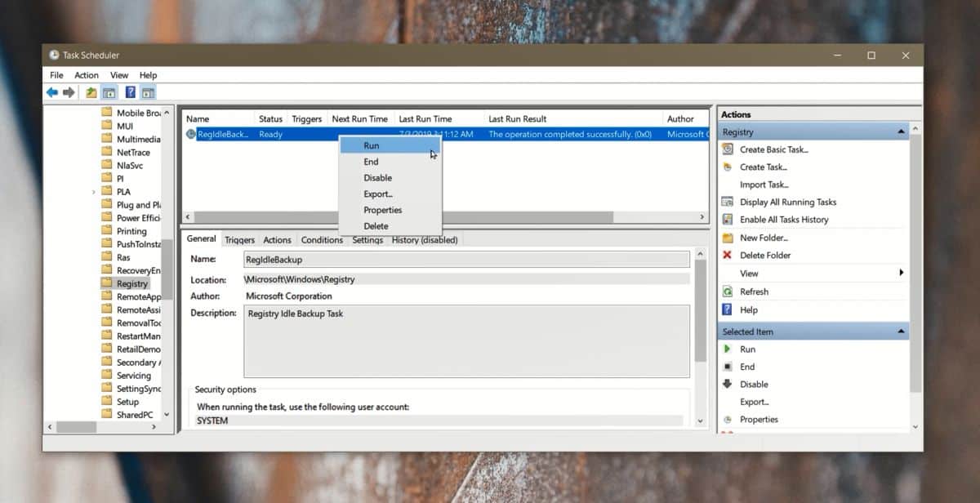This screenshot has height=503, width=980.
Task: Click the Create Basic Task icon
Action: [728, 149]
